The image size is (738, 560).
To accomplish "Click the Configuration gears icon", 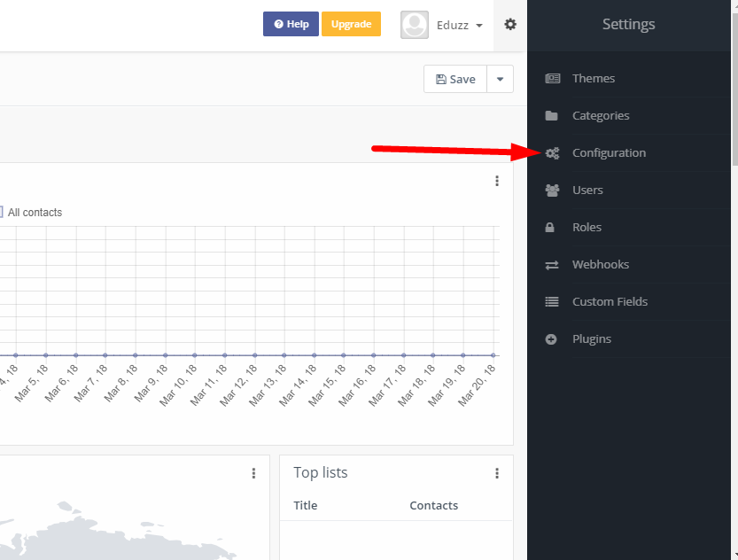I will (552, 153).
